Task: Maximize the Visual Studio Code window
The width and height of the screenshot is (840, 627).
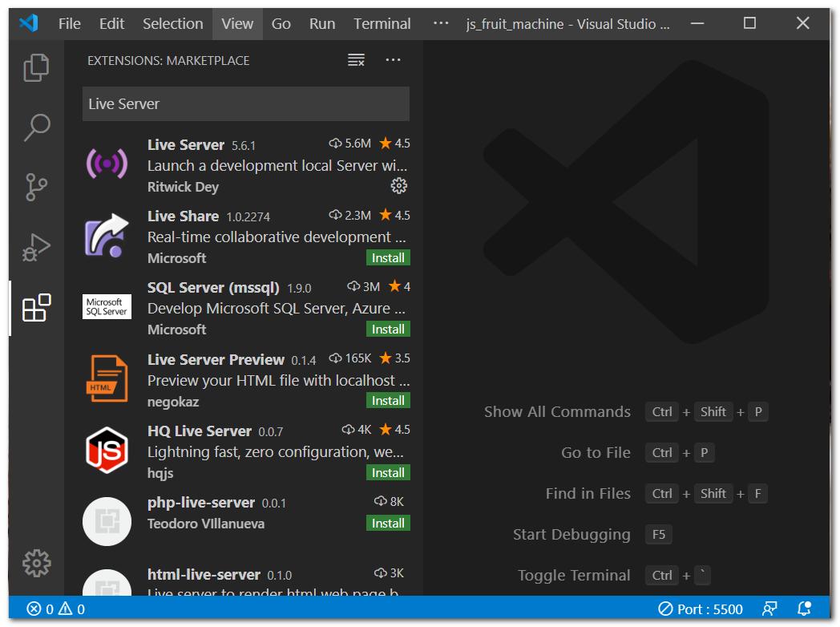Action: point(749,23)
